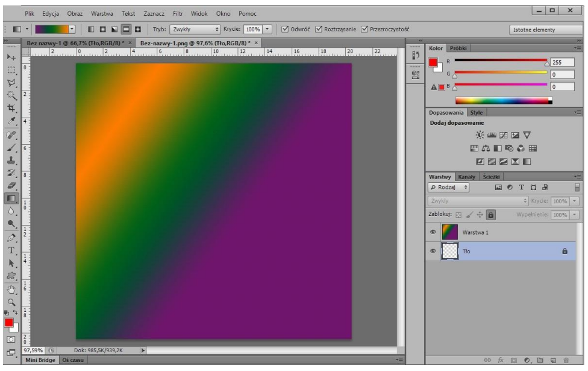The image size is (588, 371).
Task: Uncheck the Odwróć checkbox
Action: click(286, 28)
